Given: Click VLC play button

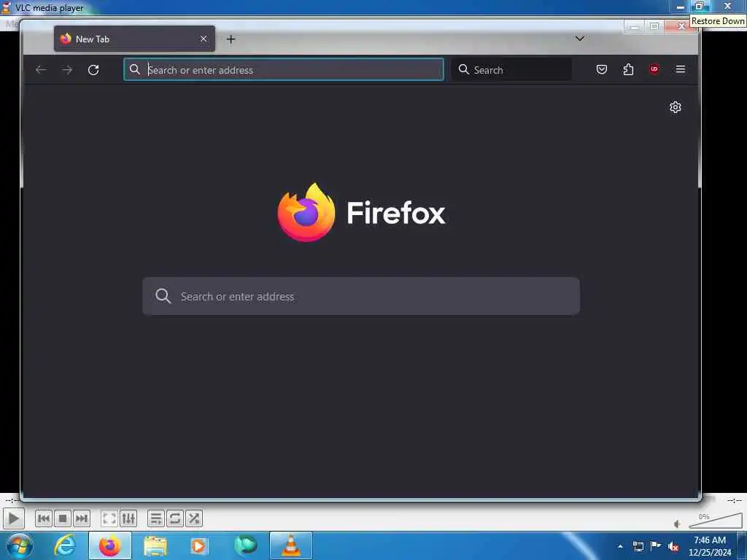Looking at the screenshot, I should click(x=13, y=518).
